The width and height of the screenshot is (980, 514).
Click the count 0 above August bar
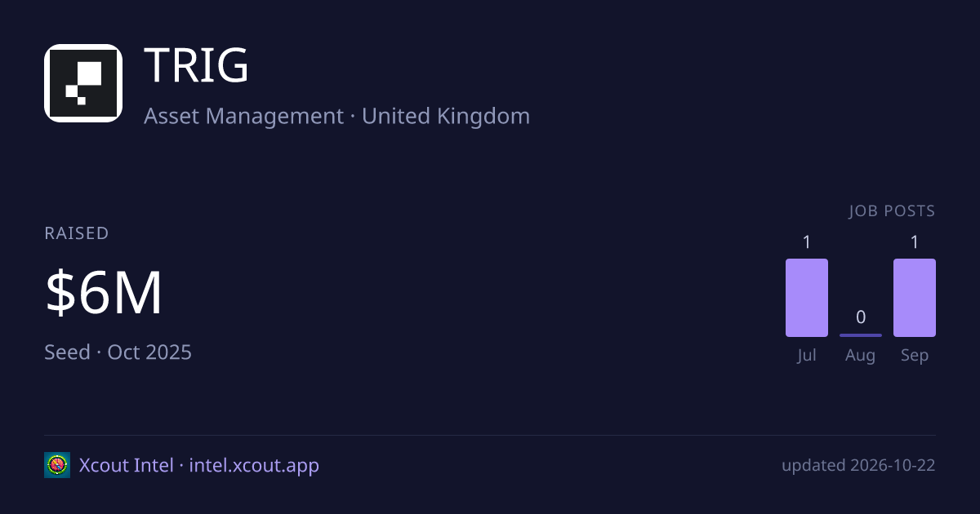point(861,317)
